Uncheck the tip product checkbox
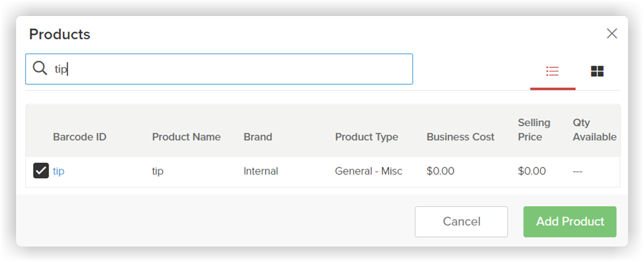 [x=41, y=171]
